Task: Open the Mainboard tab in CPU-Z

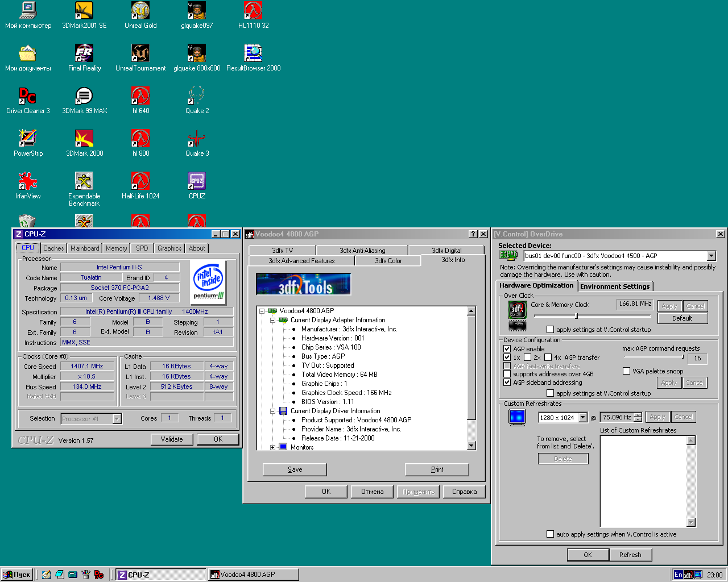Action: point(85,248)
